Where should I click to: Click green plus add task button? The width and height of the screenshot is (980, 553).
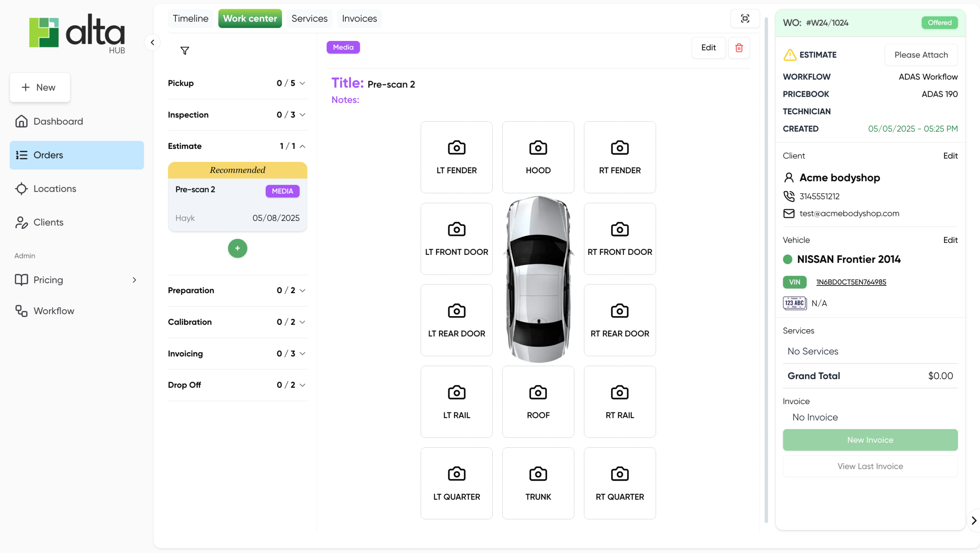237,248
